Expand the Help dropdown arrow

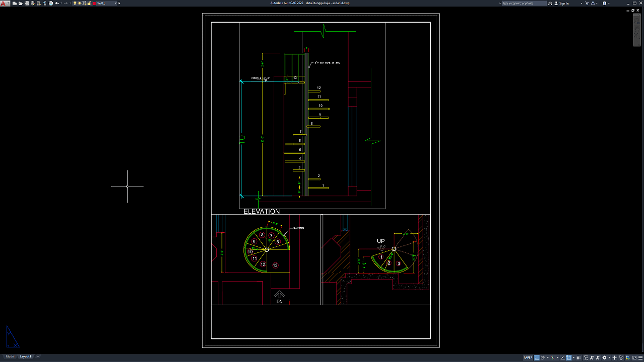[609, 3]
